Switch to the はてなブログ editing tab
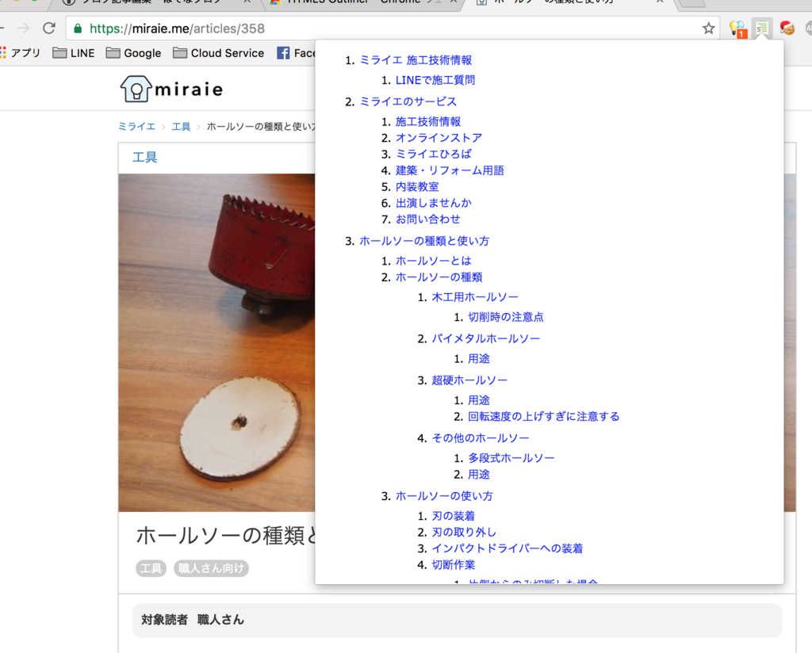 [155, 2]
